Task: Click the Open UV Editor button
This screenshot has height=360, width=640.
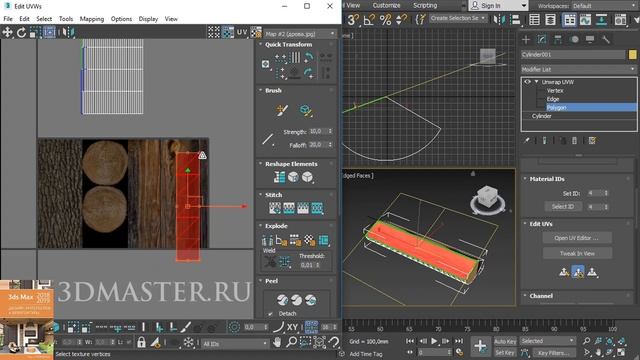Action: tap(577, 238)
